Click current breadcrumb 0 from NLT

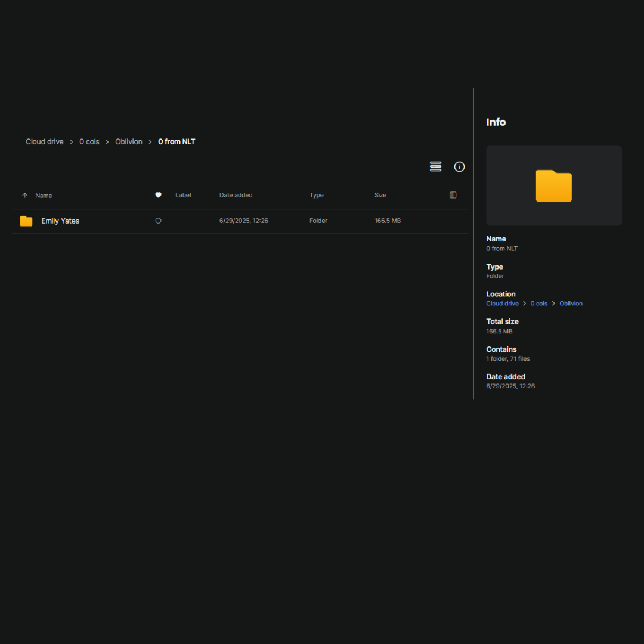pyautogui.click(x=177, y=142)
